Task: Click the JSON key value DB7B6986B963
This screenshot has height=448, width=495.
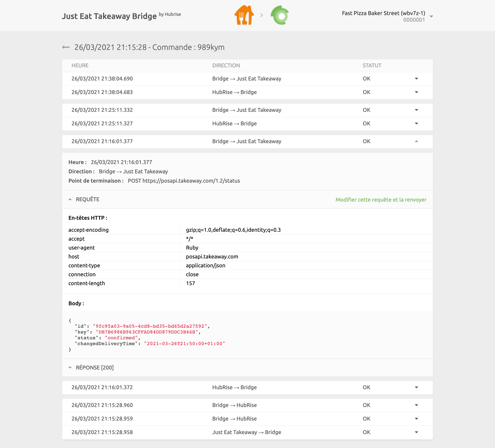Action: pyautogui.click(x=147, y=332)
